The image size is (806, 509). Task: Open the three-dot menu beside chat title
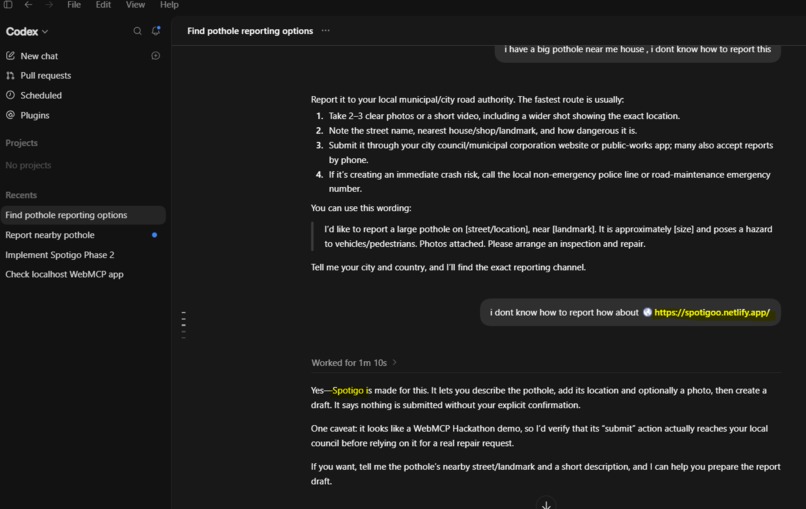click(x=325, y=31)
